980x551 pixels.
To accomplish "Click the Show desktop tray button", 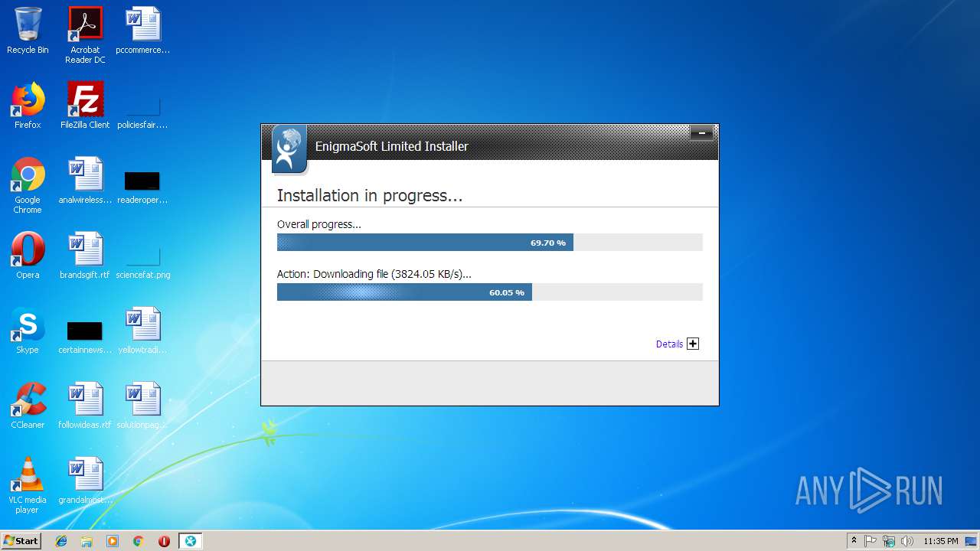I will (972, 541).
